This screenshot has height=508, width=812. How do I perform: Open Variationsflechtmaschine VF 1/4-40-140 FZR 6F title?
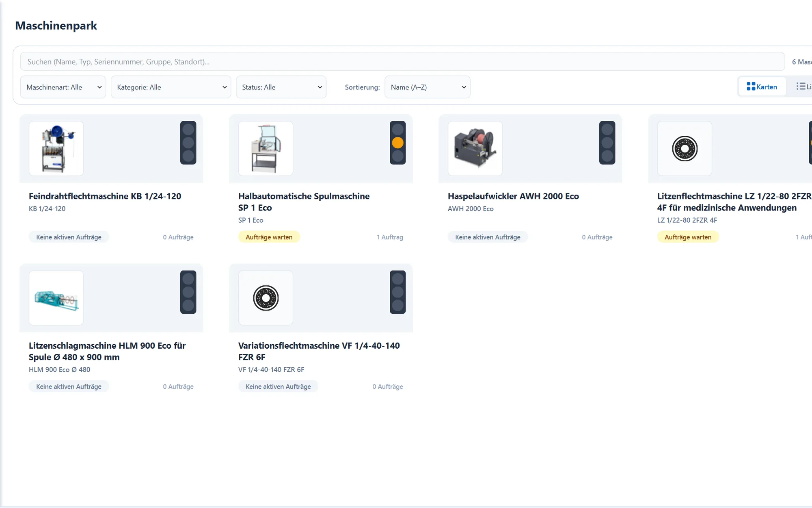[x=319, y=352]
